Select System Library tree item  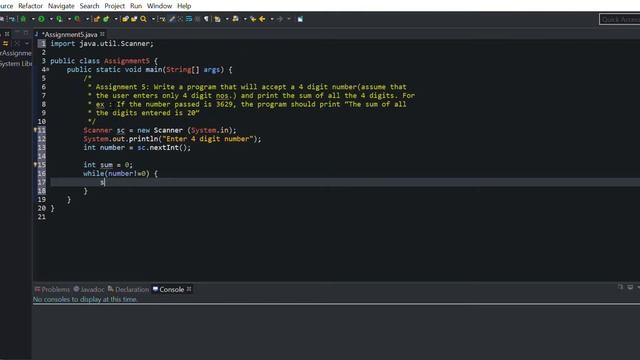[16, 64]
